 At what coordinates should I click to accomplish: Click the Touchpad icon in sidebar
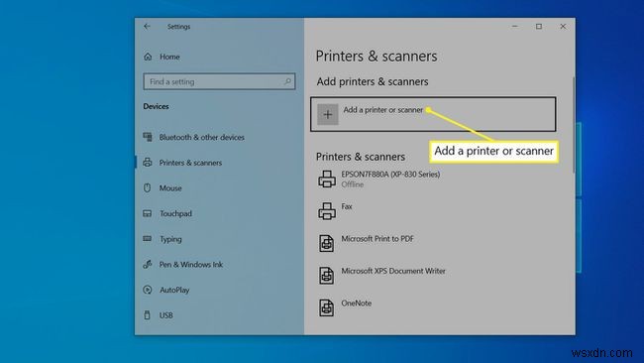point(148,213)
